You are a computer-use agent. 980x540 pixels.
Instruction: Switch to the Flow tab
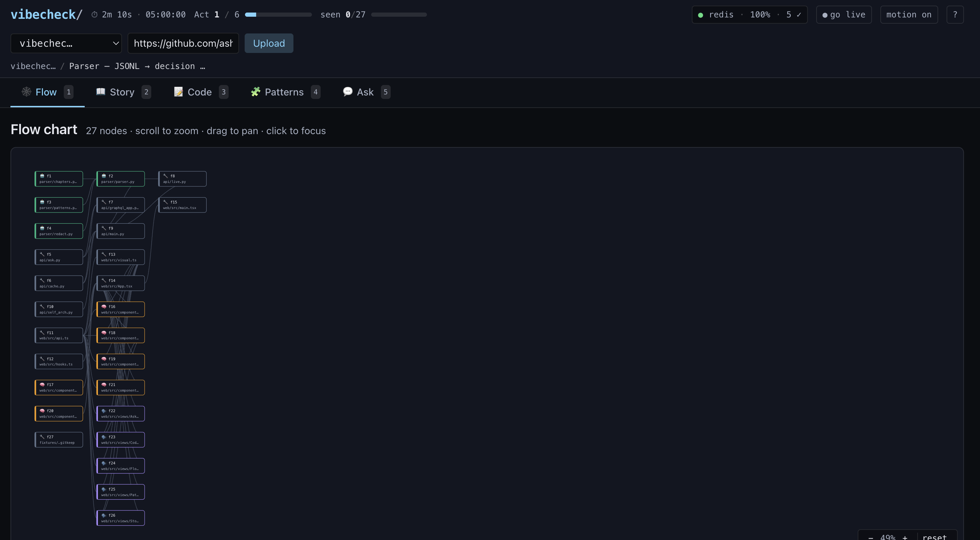[x=47, y=92]
